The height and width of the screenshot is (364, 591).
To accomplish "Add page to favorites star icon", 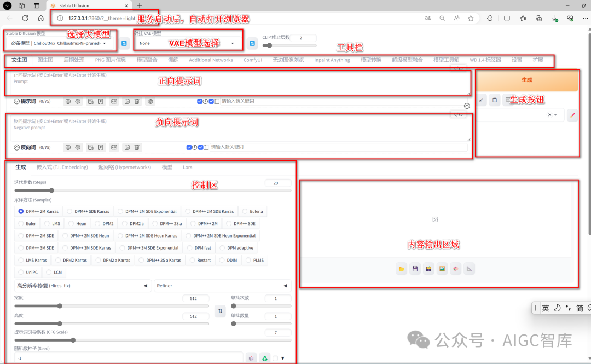I will tap(471, 18).
